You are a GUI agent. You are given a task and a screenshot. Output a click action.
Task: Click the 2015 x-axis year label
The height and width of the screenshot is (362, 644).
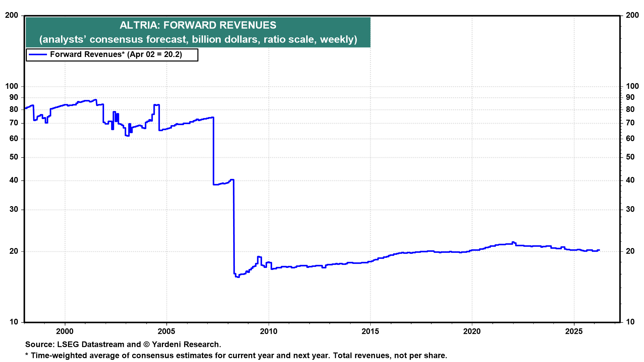tap(370, 331)
